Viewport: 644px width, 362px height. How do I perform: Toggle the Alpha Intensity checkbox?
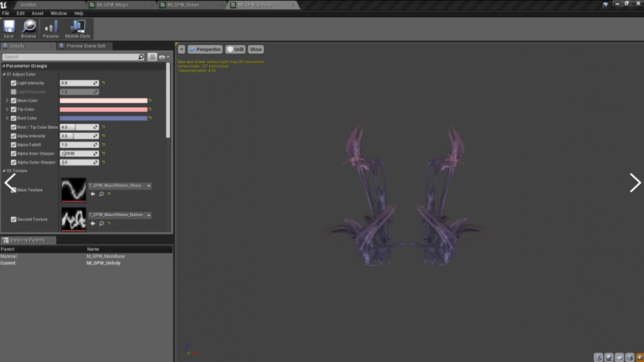click(14, 136)
